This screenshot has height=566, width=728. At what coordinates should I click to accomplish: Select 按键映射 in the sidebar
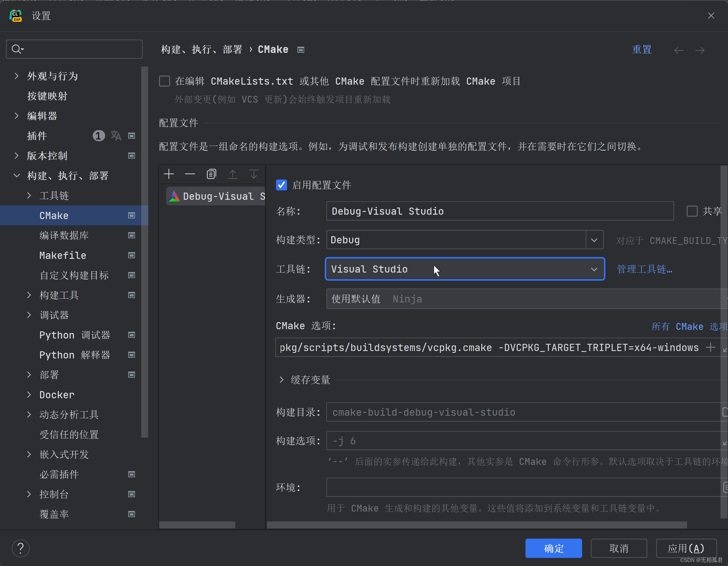point(47,96)
